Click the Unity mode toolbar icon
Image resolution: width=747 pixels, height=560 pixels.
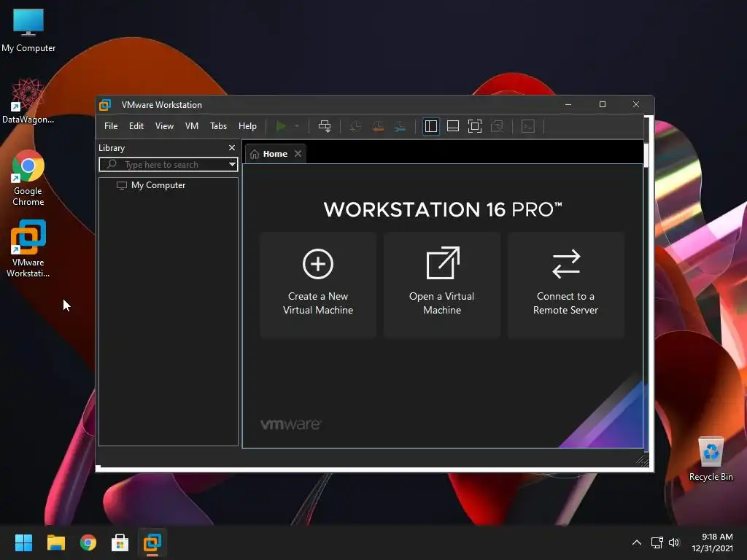pos(497,126)
